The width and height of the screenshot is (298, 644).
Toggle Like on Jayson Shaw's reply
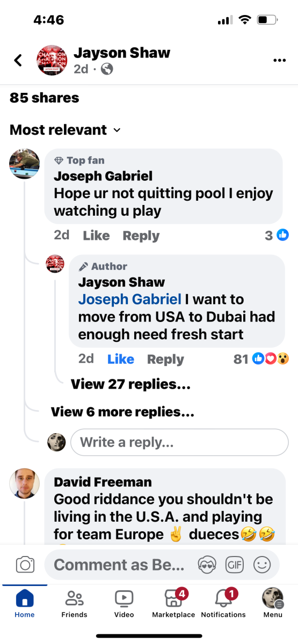pyautogui.click(x=121, y=359)
